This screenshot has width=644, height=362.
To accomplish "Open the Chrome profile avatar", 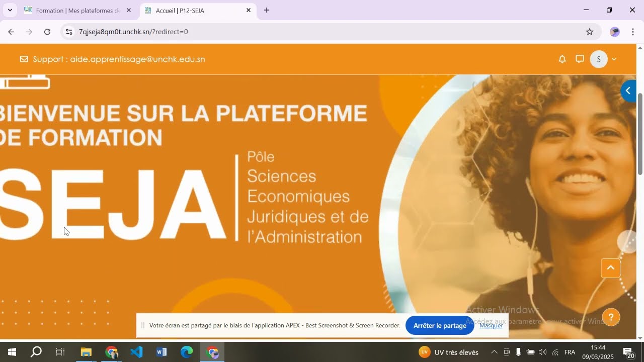I will (615, 32).
